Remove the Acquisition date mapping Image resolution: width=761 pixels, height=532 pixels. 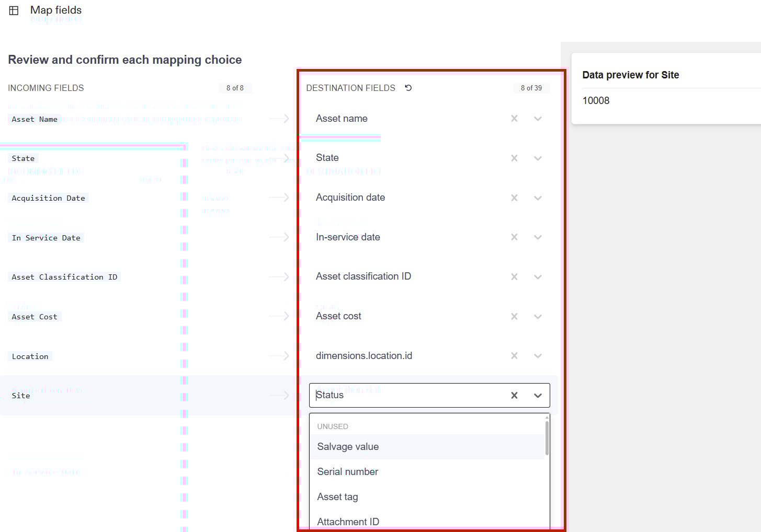click(514, 198)
